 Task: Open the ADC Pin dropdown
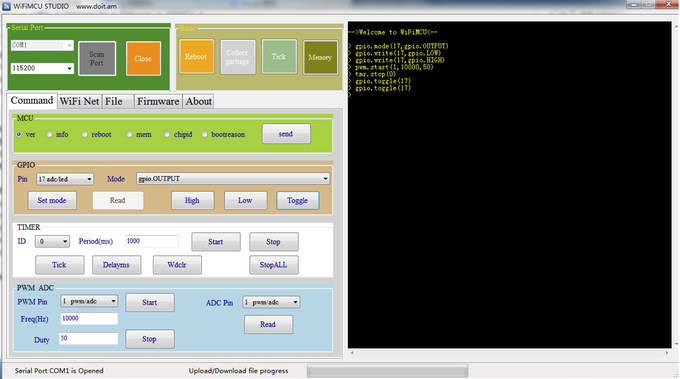pos(271,302)
